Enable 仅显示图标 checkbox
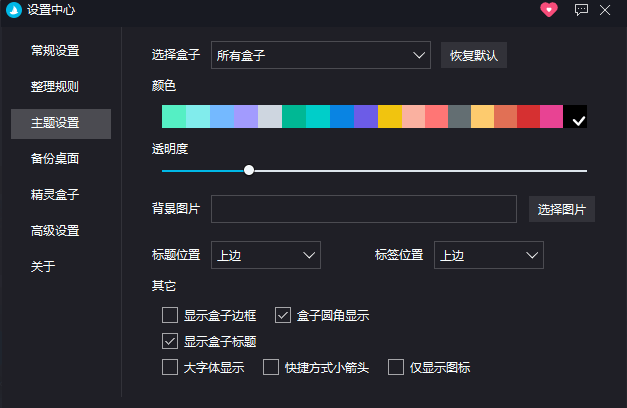 396,367
